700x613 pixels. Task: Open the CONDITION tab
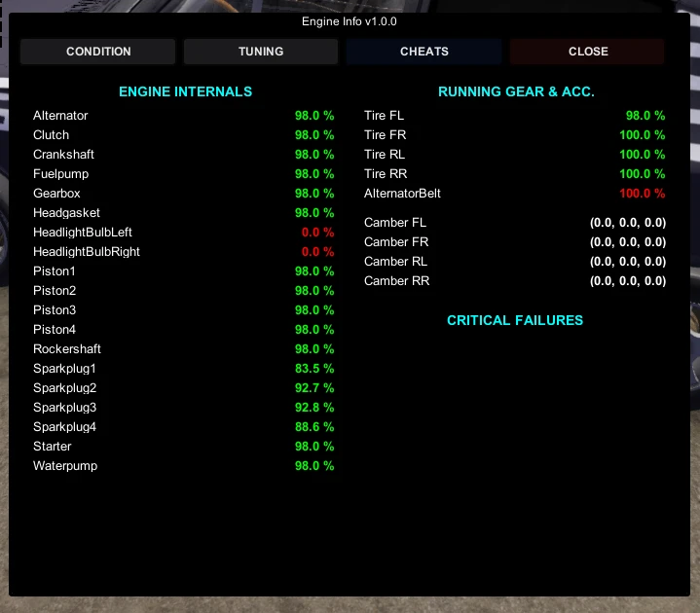pyautogui.click(x=97, y=52)
